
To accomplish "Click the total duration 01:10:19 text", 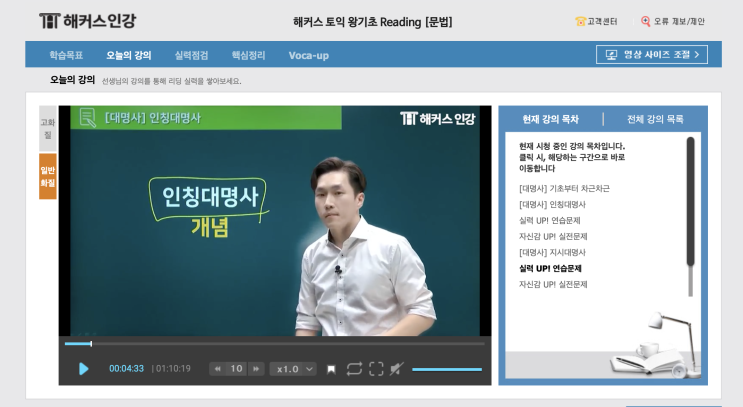I will point(173,369).
